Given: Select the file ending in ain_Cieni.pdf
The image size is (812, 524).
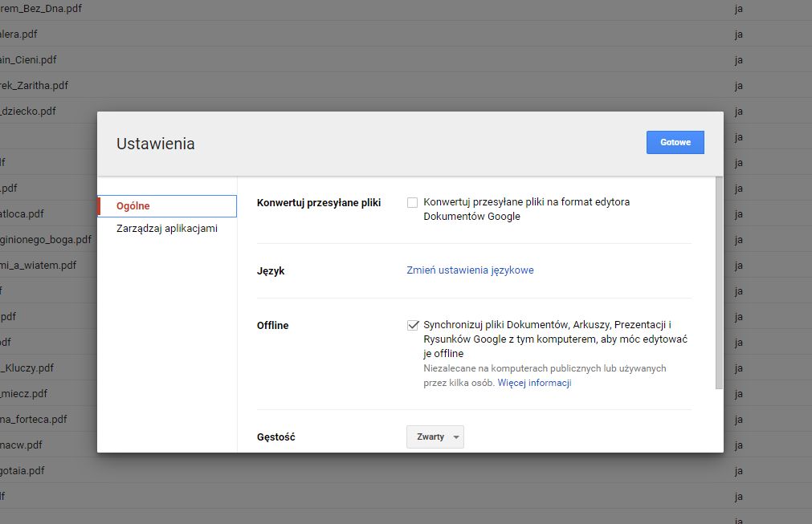Looking at the screenshot, I should pos(29,59).
